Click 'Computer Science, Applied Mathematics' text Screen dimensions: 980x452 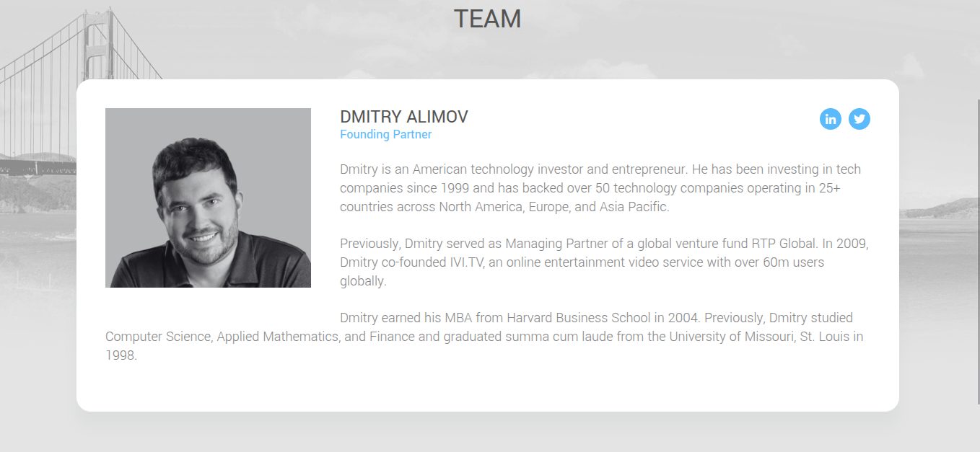tap(222, 337)
